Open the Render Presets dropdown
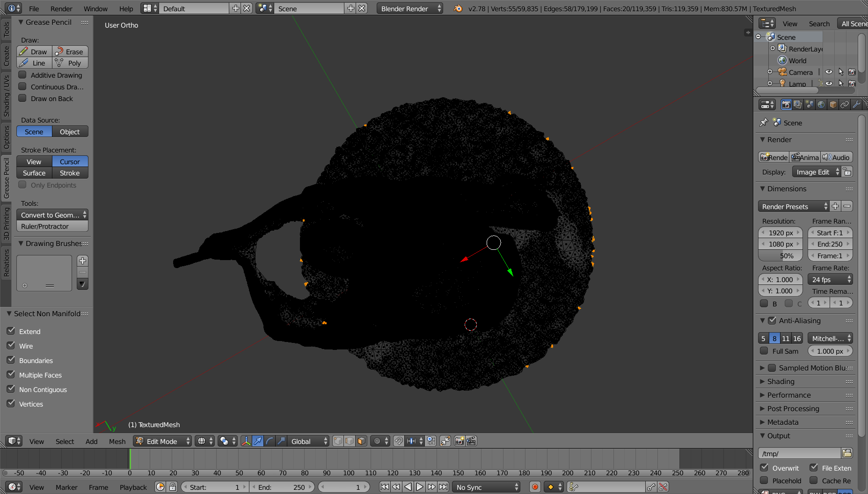 pyautogui.click(x=794, y=206)
